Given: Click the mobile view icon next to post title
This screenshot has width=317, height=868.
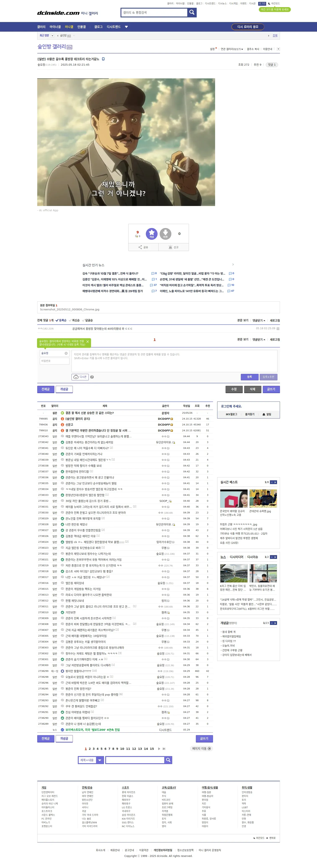Looking at the screenshot, I should tap(103, 59).
